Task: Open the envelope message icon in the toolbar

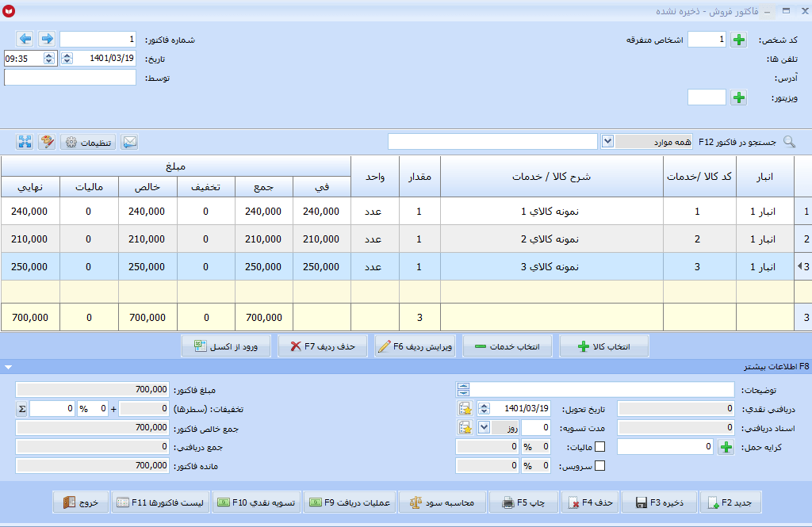Action: tap(129, 142)
